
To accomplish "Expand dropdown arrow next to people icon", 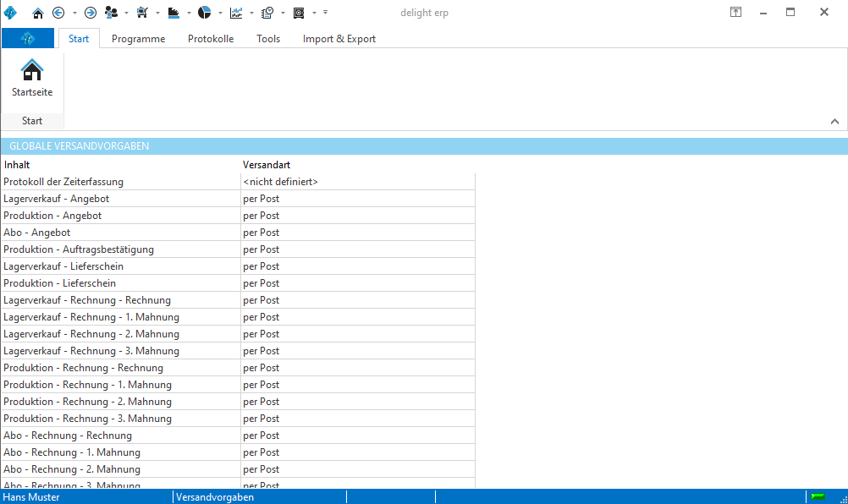I will tap(127, 13).
